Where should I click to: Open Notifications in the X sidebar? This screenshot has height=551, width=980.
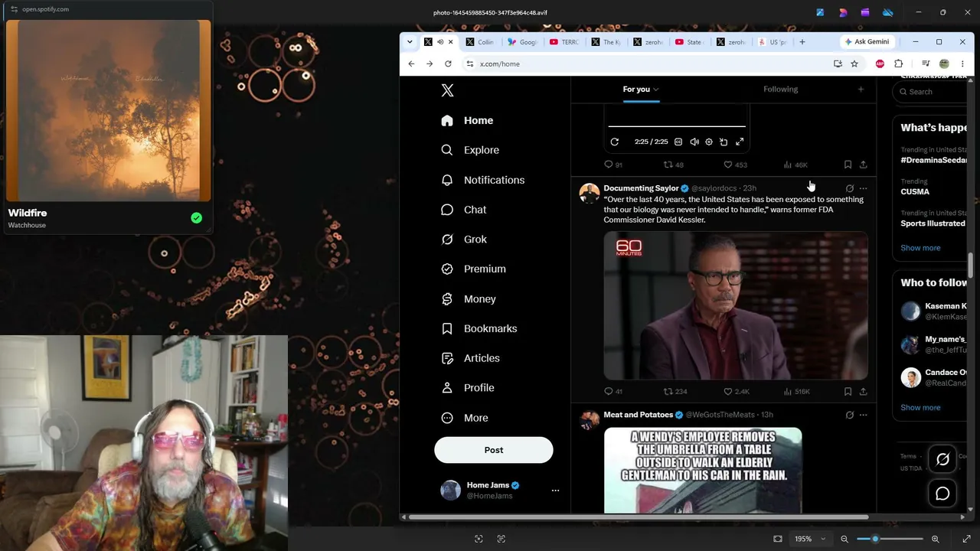[483, 180]
